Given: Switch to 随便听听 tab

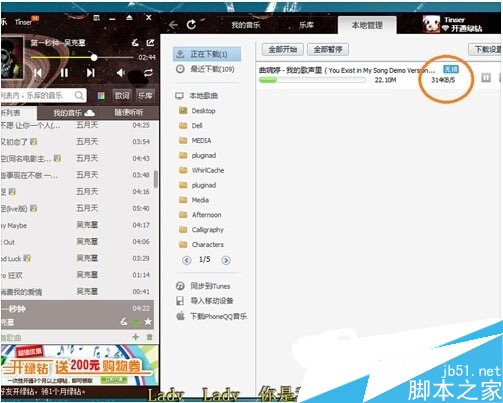Looking at the screenshot, I should 129,113.
